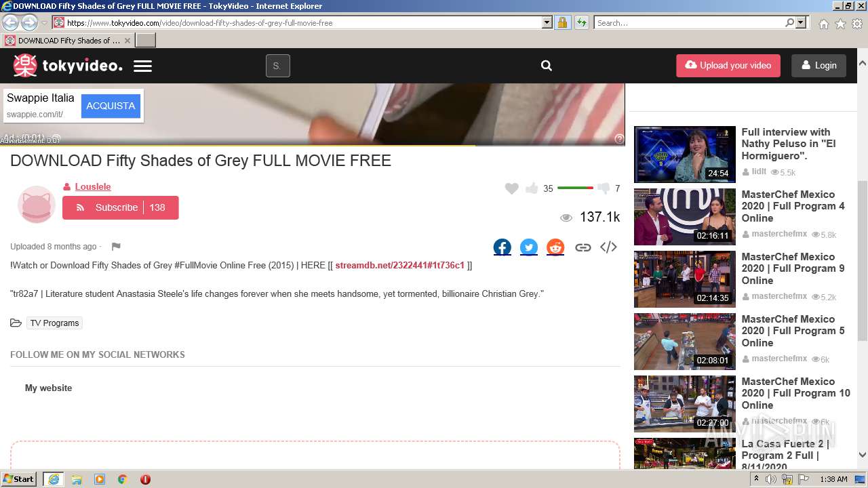Open MasterChef Mexico Full Program 4 title

click(793, 206)
